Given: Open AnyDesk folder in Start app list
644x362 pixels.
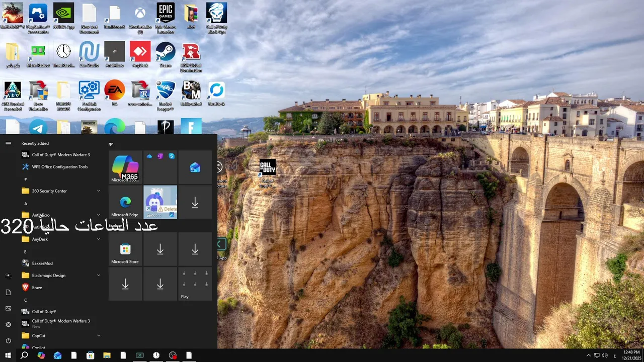Looking at the screenshot, I should [60, 239].
